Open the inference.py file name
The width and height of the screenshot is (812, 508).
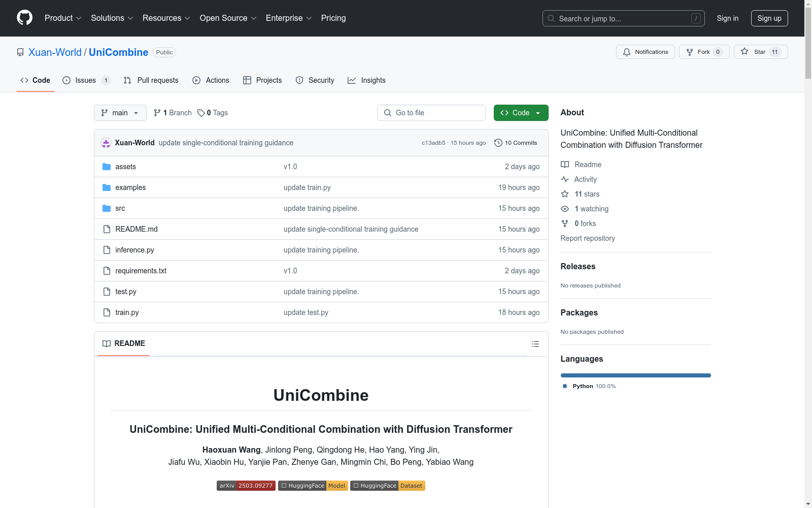[x=134, y=250]
